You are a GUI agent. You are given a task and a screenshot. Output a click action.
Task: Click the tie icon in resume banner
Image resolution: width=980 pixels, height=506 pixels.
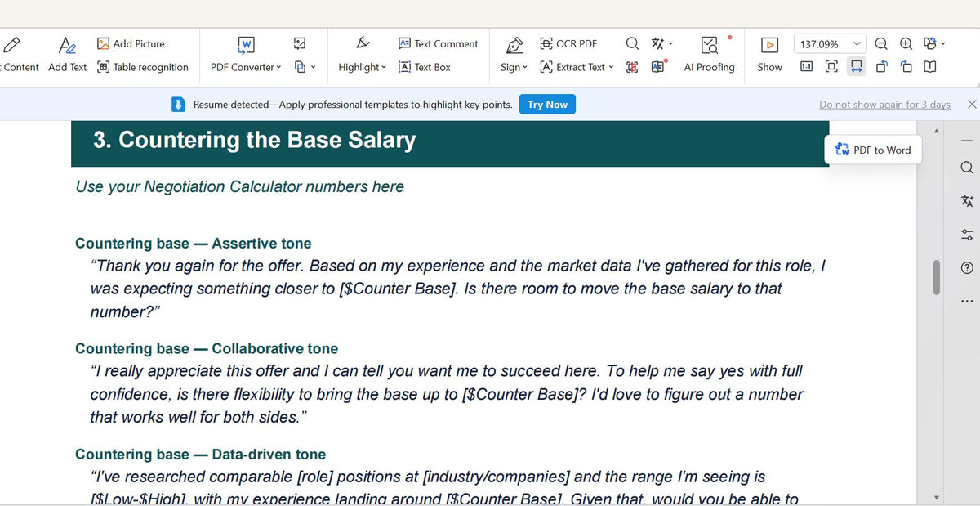pyautogui.click(x=178, y=105)
